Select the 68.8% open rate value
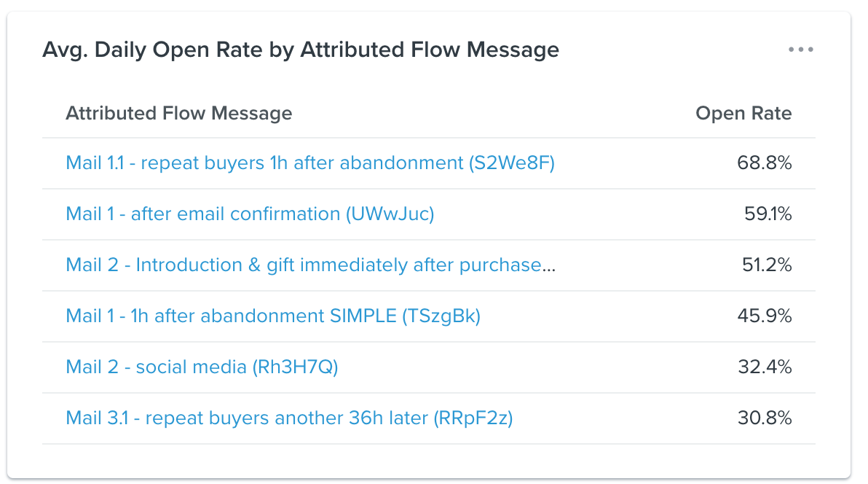The height and width of the screenshot is (484, 868). 765,163
